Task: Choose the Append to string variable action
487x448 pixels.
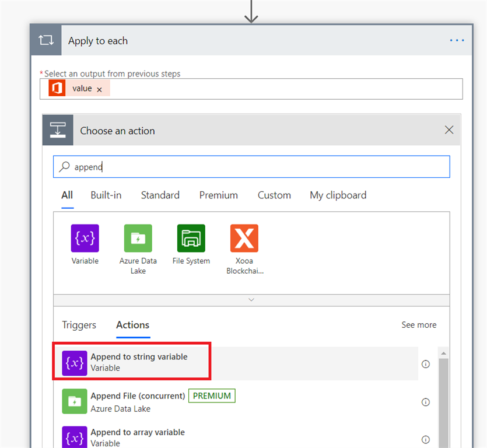Action: (x=139, y=362)
